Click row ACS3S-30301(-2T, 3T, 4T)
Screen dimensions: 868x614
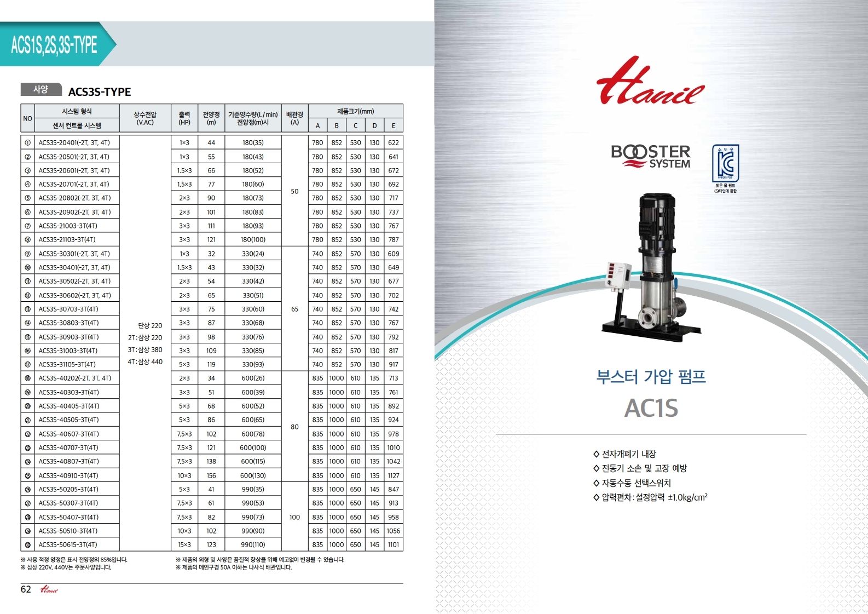click(x=212, y=254)
